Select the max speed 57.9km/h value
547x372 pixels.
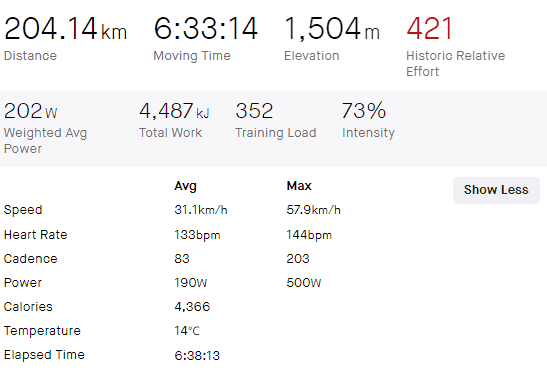[313, 210]
